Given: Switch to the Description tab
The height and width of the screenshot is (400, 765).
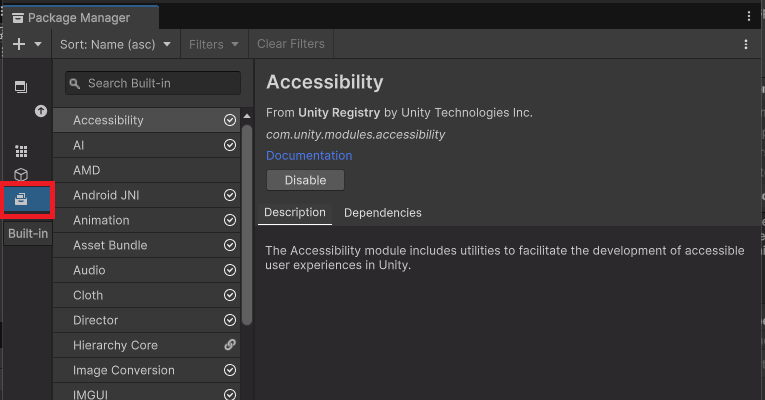Looking at the screenshot, I should pos(295,213).
